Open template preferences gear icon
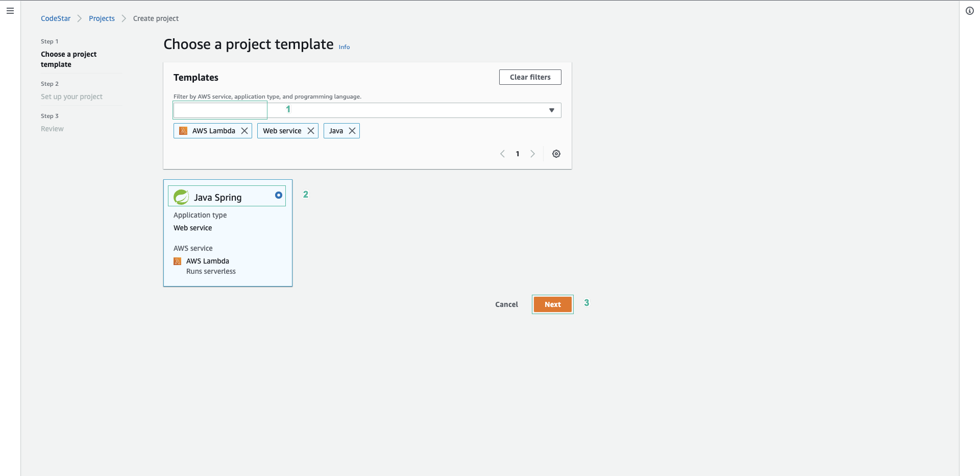 click(556, 154)
